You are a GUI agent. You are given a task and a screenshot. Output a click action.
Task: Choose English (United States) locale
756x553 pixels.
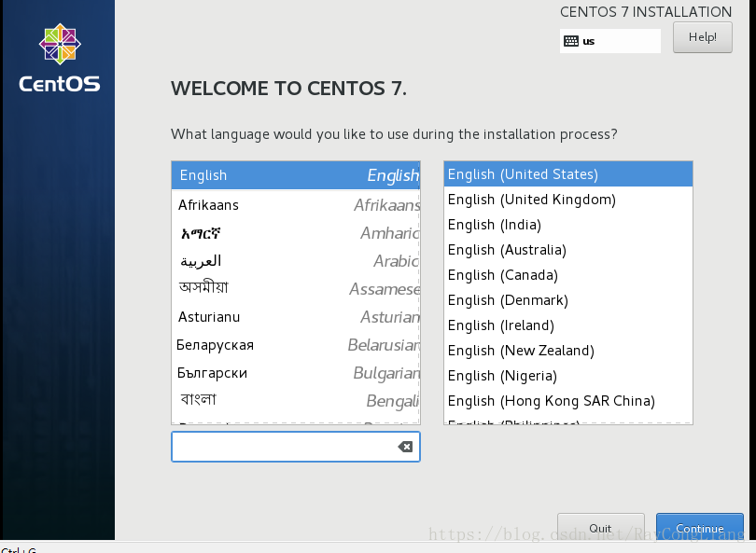[568, 173]
